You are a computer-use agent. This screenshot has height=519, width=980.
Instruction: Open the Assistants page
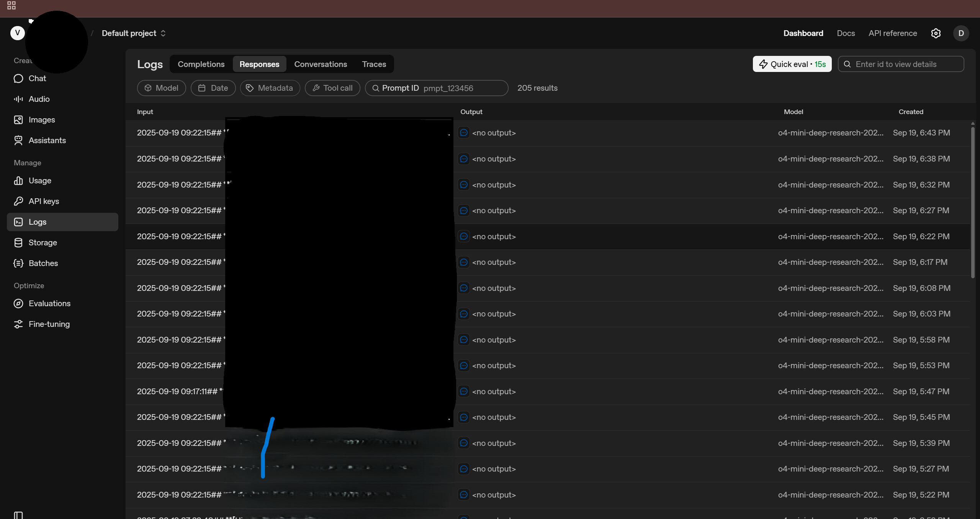coord(47,140)
